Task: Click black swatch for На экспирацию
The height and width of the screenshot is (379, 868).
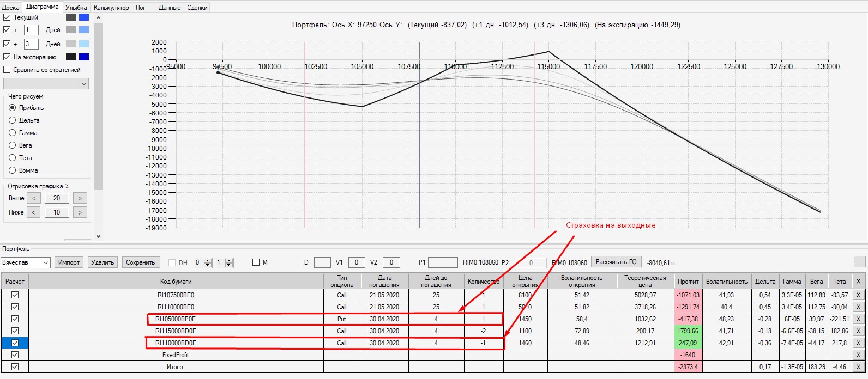Action: [71, 57]
